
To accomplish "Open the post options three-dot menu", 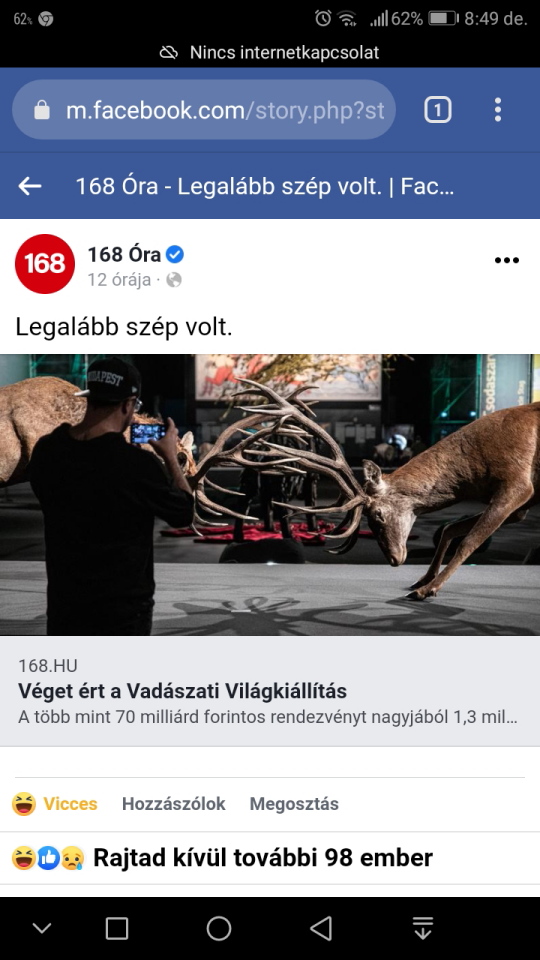I will pyautogui.click(x=506, y=260).
